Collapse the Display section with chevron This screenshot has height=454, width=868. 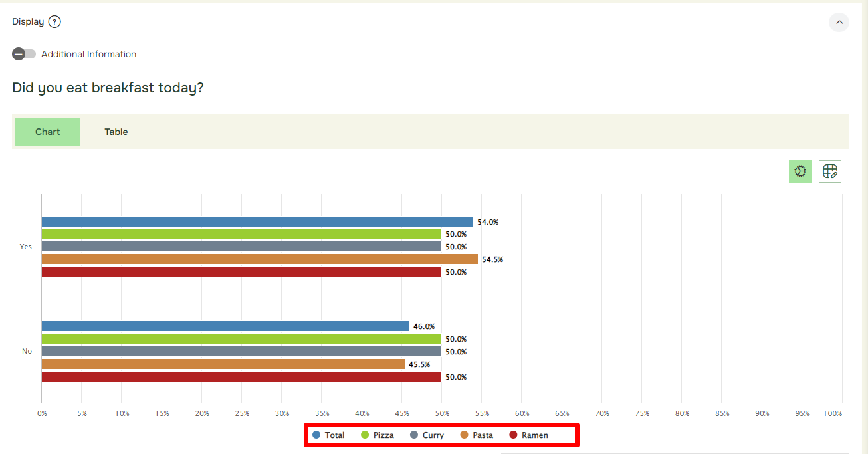(839, 22)
